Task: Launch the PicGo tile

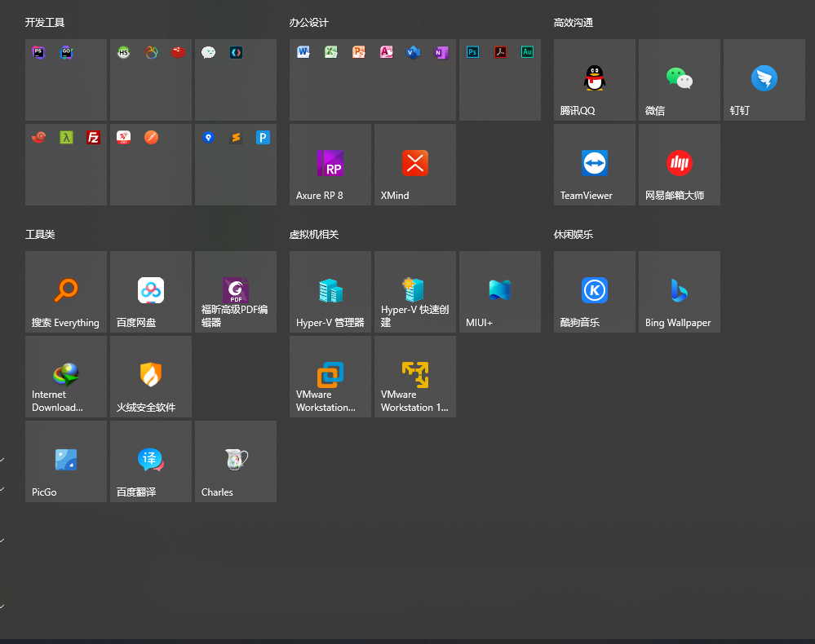Action: coord(66,461)
